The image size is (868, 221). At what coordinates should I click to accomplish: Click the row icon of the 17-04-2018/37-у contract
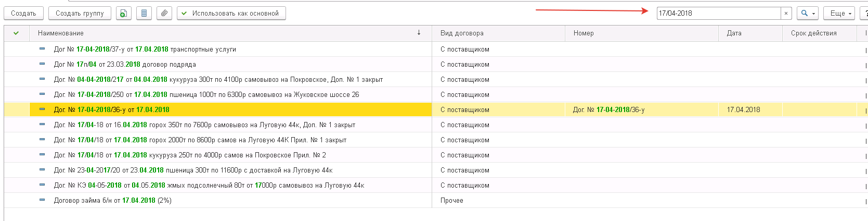(x=42, y=49)
